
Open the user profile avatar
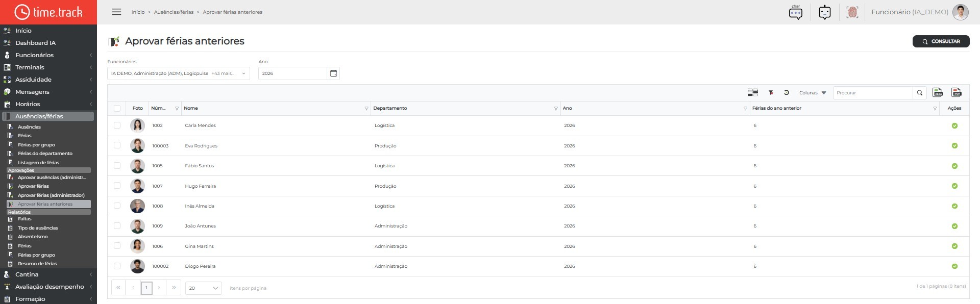pyautogui.click(x=961, y=12)
